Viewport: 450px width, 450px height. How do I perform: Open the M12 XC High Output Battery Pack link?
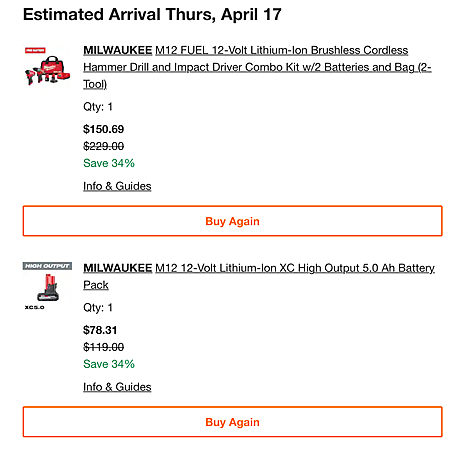click(x=259, y=276)
